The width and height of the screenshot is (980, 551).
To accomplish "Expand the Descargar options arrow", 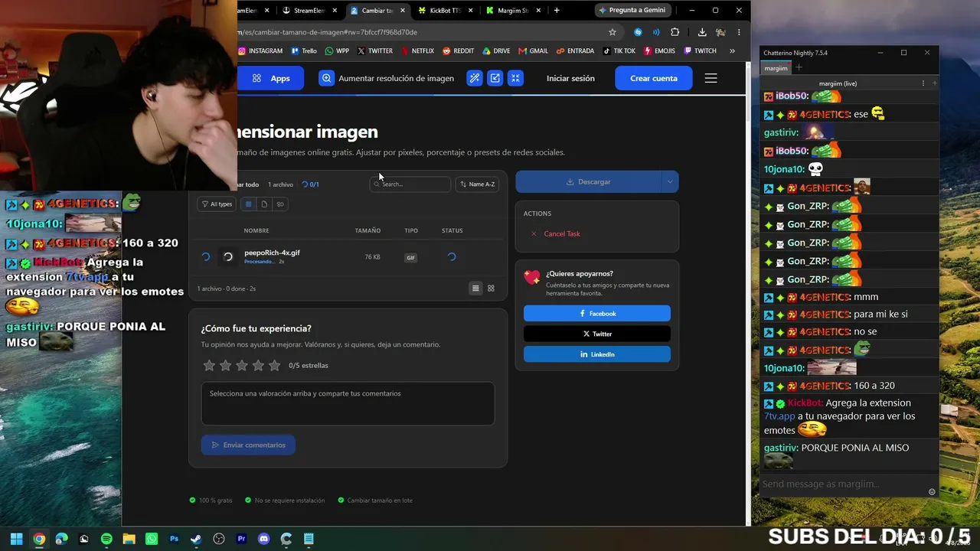I will 670,181.
